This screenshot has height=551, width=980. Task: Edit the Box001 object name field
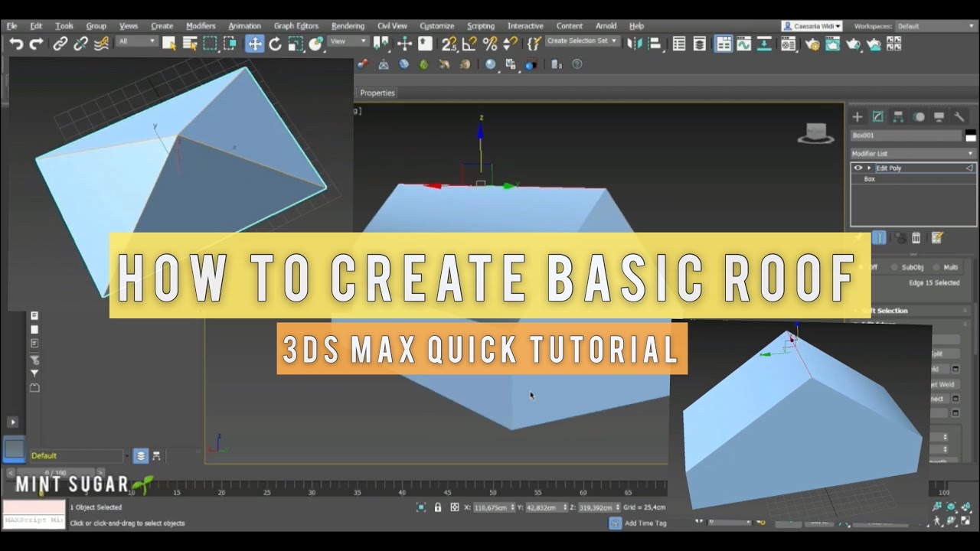pyautogui.click(x=906, y=135)
